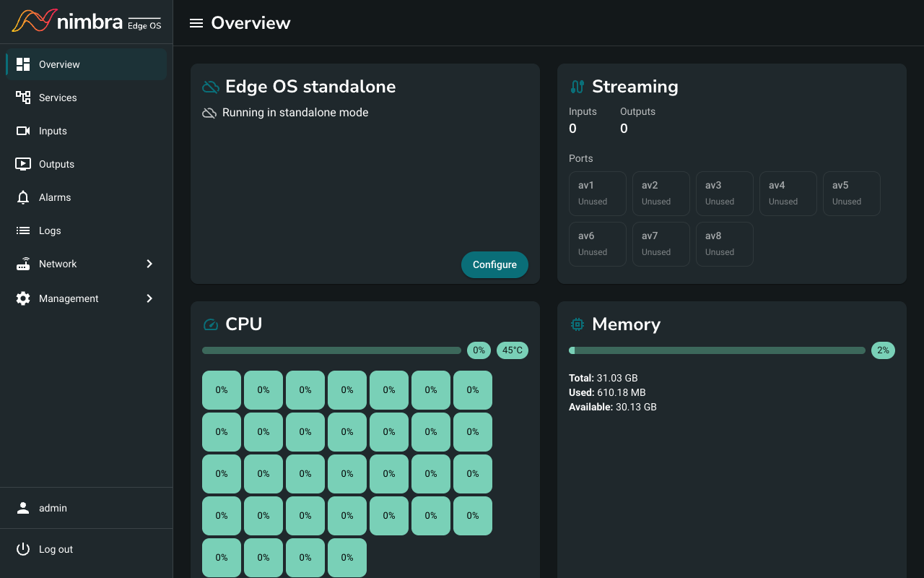View Logs from the sidebar
The image size is (924, 578).
[87, 230]
